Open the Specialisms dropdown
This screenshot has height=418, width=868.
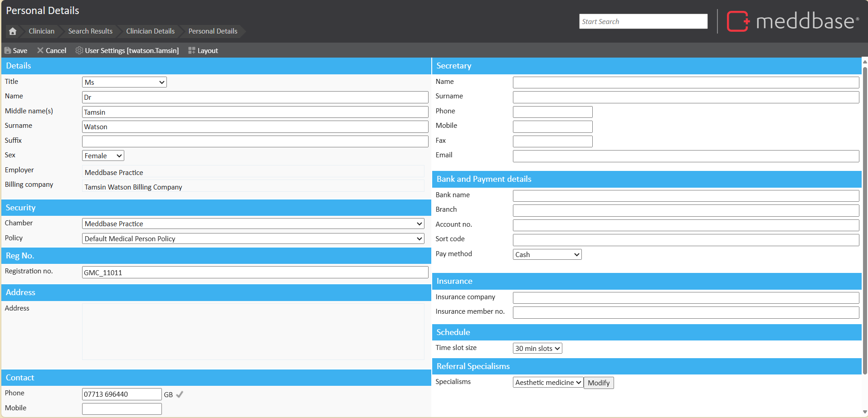[548, 382]
